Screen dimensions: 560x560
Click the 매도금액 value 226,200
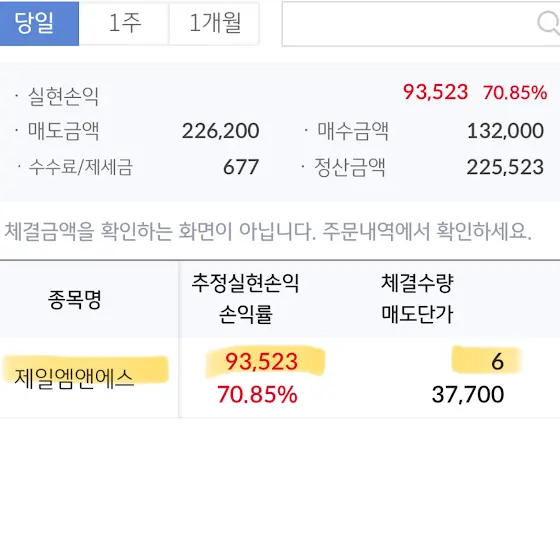tap(221, 131)
